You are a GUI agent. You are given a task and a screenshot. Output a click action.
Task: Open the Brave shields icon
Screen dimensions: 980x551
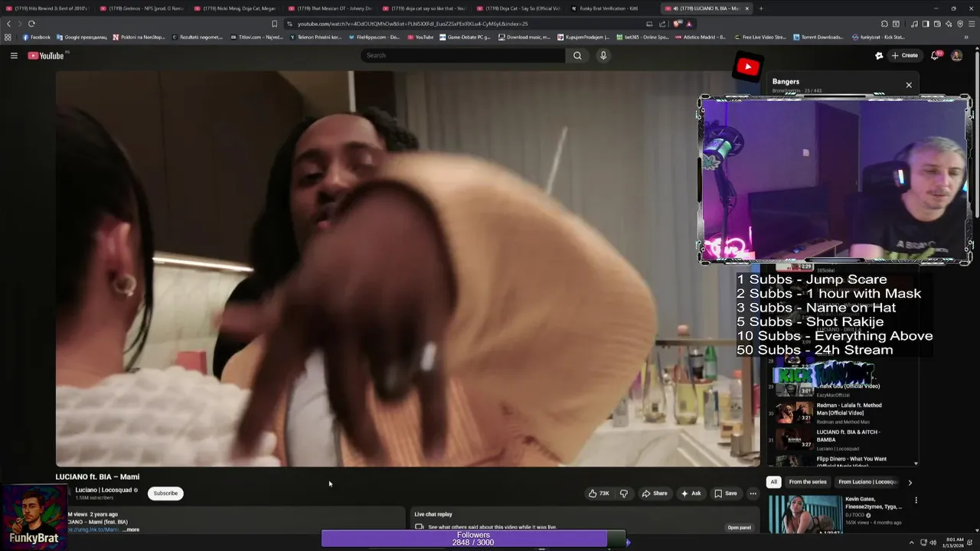coord(678,24)
